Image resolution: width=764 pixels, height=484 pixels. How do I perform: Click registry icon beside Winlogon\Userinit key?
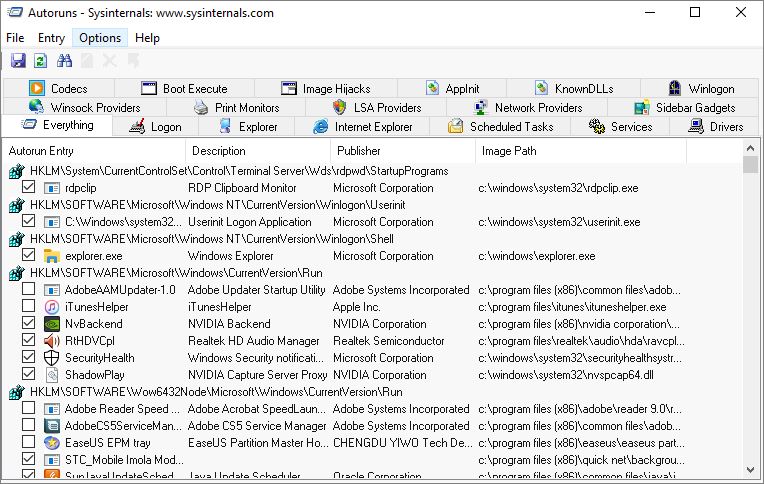click(x=17, y=205)
